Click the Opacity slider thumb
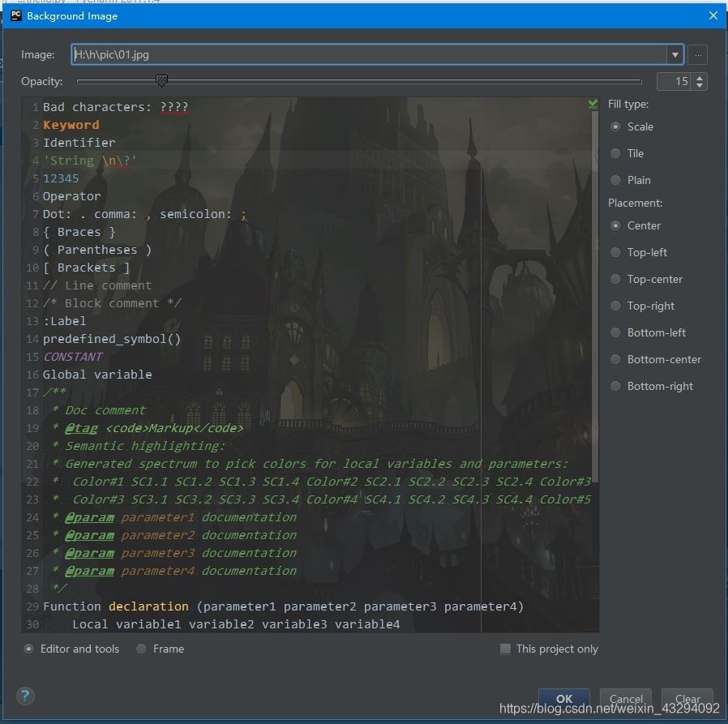This screenshot has width=728, height=724. 161,81
